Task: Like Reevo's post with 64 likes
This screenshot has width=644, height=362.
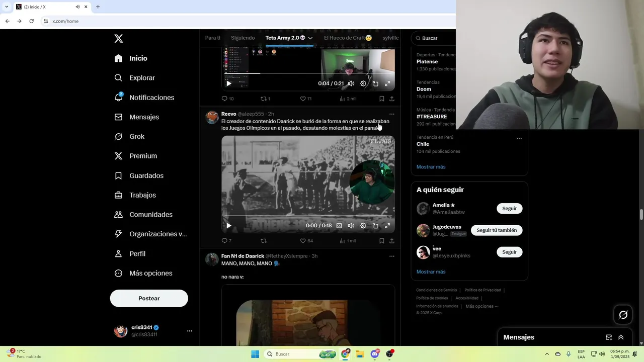Action: 306,241
